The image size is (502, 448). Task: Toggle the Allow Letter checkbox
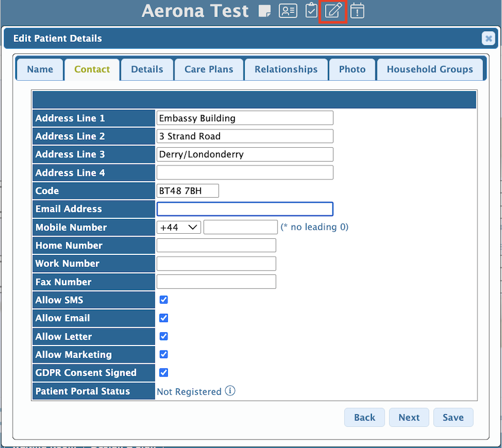pyautogui.click(x=163, y=336)
